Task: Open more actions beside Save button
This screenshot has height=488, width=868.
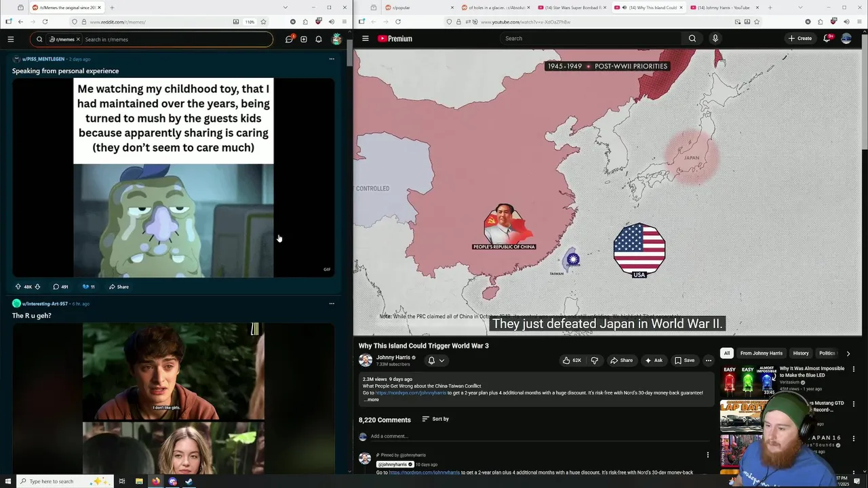Action: click(709, 361)
